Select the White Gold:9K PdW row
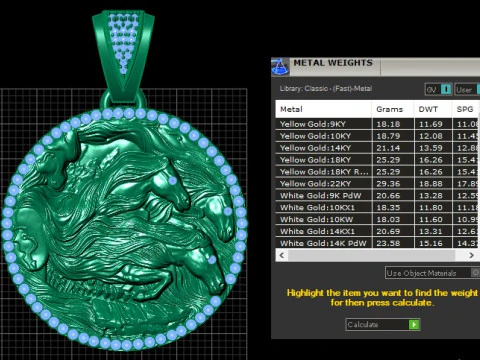Screen dimensions: 480x360 click(377, 196)
